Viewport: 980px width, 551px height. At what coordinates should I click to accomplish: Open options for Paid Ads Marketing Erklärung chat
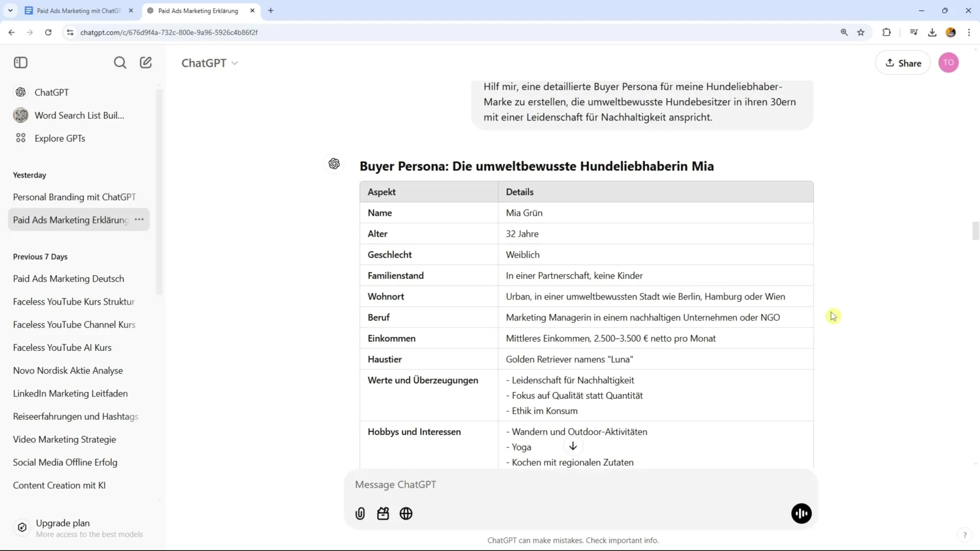(x=139, y=219)
